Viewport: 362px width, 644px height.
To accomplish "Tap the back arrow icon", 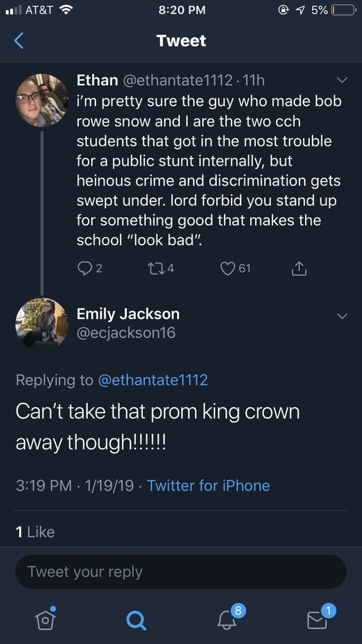I will [x=19, y=41].
